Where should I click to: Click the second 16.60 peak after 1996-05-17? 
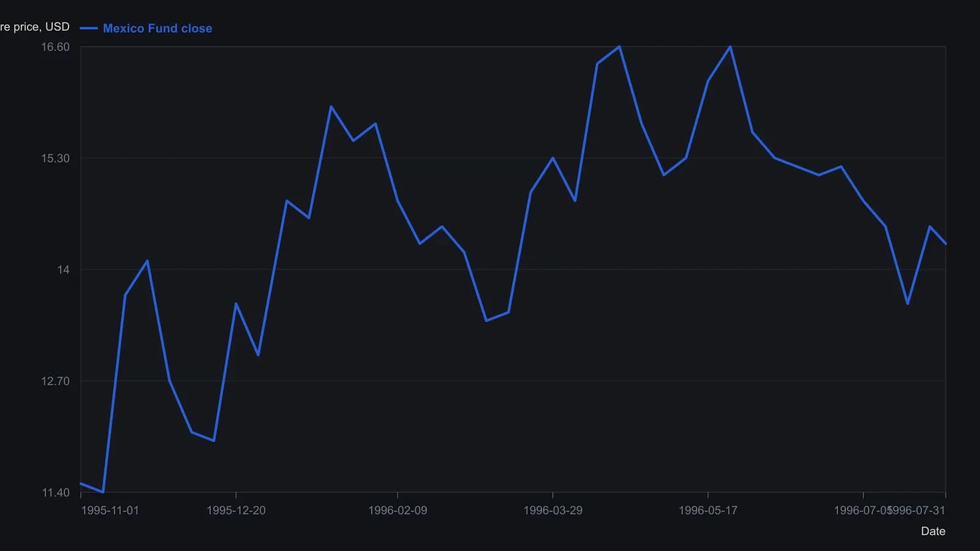tap(730, 47)
